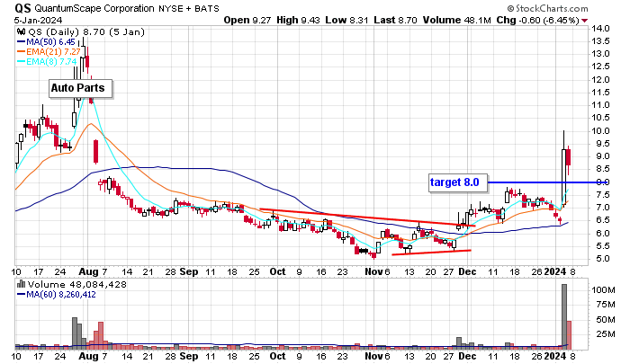Click the volume bars icon beside Volume label

tap(22, 284)
